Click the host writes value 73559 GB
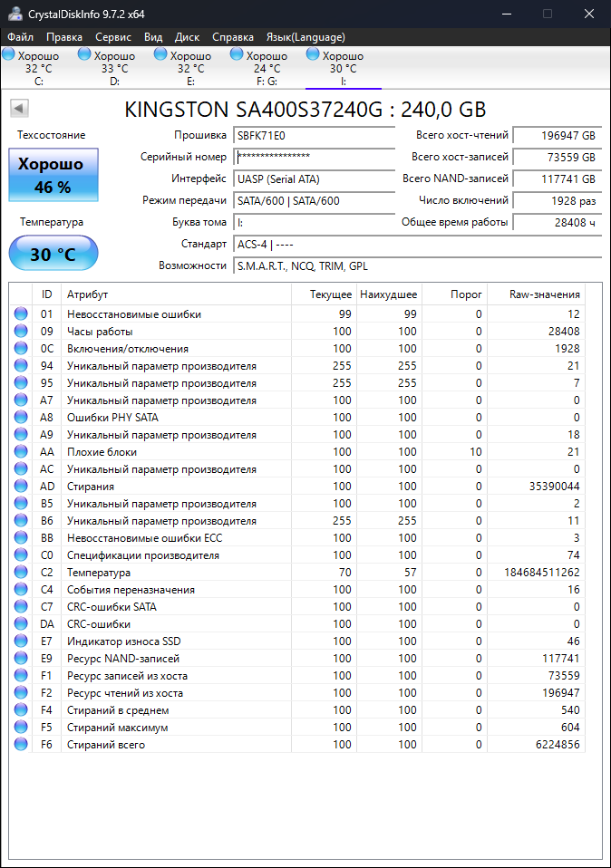This screenshot has width=611, height=868. tap(557, 158)
